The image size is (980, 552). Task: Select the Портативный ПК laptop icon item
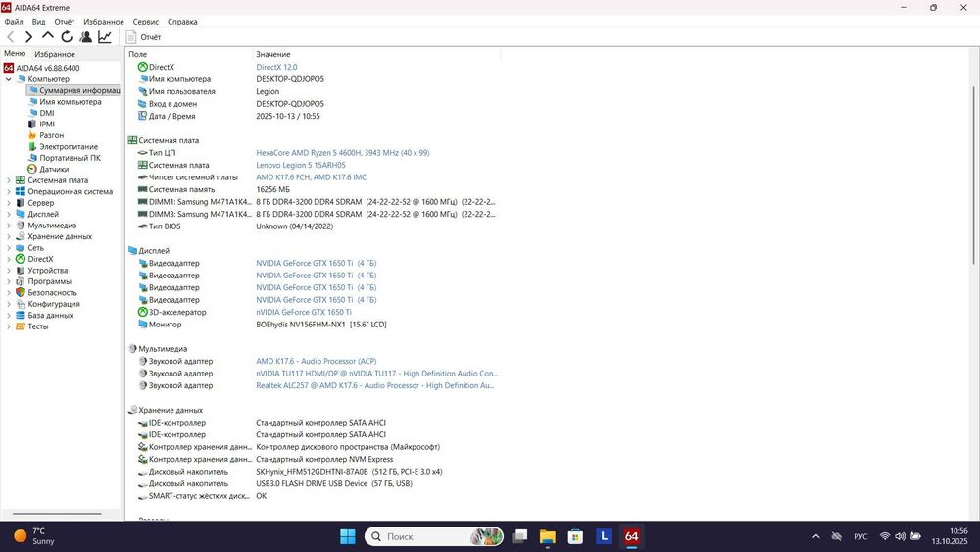(32, 158)
